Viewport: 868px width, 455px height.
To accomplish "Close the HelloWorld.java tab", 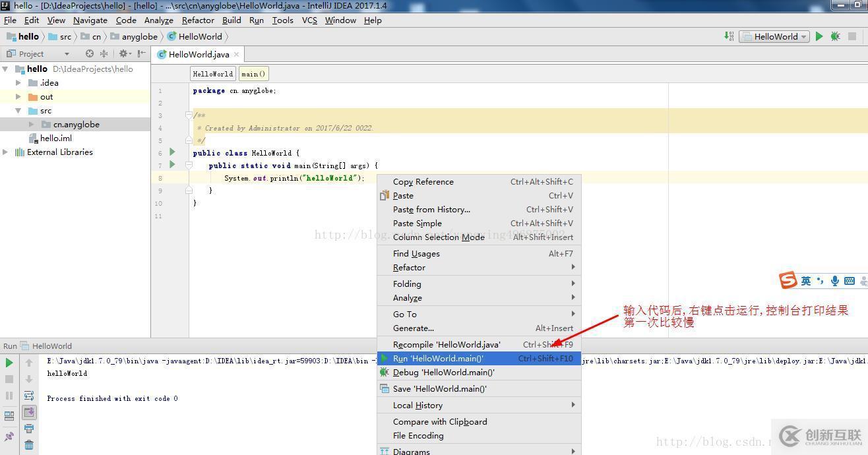I will click(236, 54).
